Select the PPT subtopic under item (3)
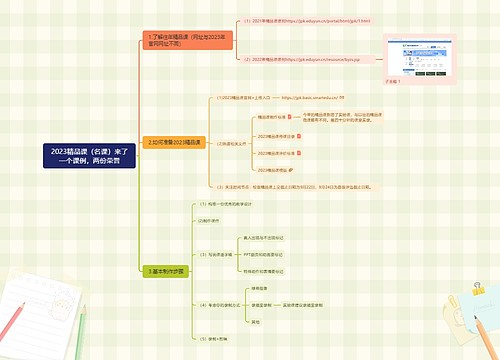The width and height of the screenshot is (500, 360). (x=263, y=255)
